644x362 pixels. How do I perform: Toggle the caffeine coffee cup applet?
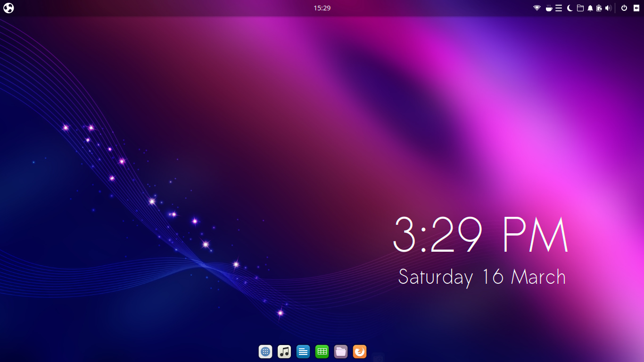[x=549, y=8]
